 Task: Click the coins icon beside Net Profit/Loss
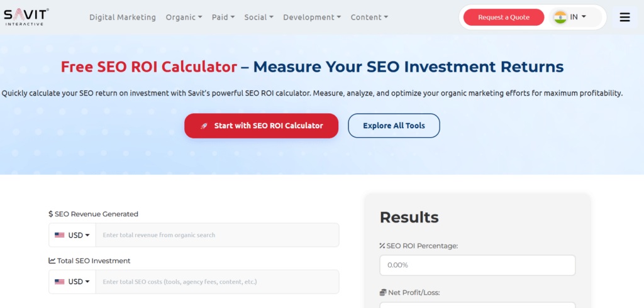pos(382,292)
